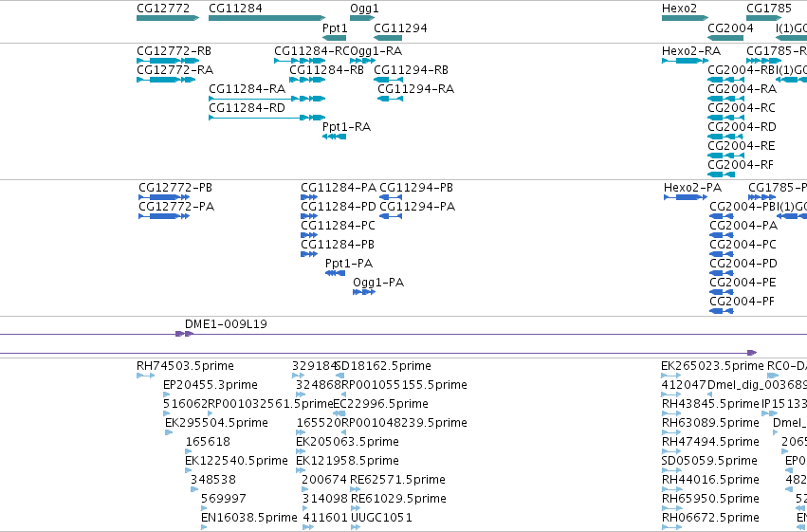Viewport: 807px width, 532px height.
Task: Click transcript CG11294-RB
Action: point(388,80)
